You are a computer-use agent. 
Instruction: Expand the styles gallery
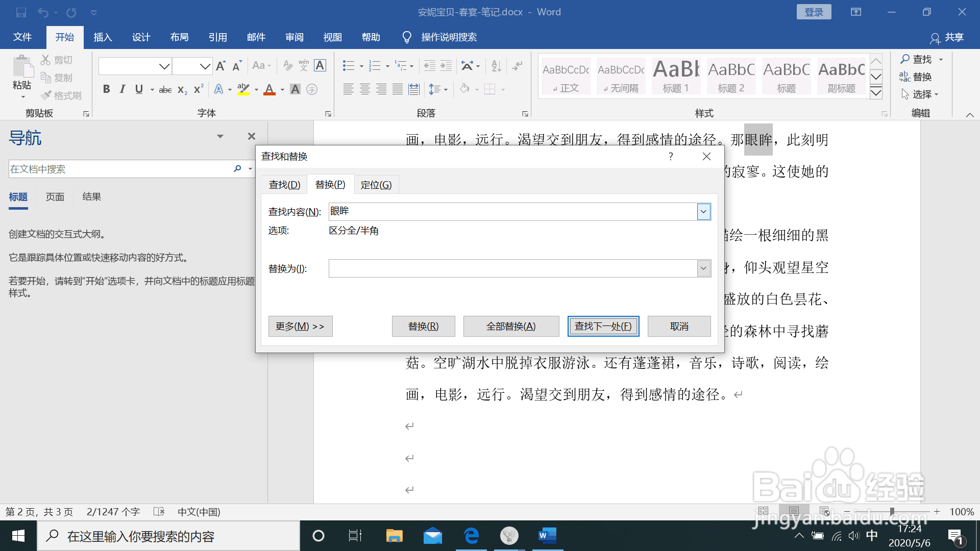(x=876, y=92)
